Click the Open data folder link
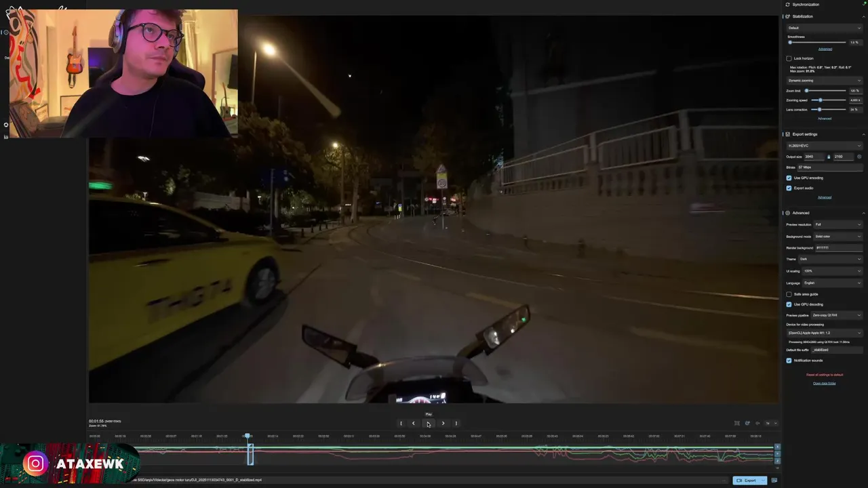Screen dimensions: 868x488 (x=825, y=384)
